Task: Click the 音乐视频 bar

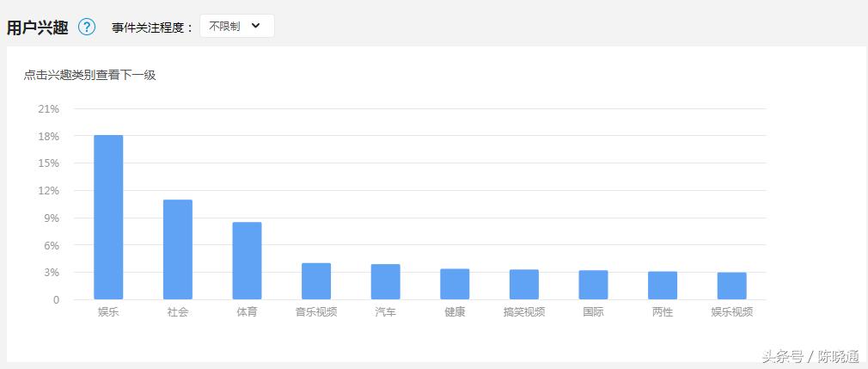Action: (316, 281)
